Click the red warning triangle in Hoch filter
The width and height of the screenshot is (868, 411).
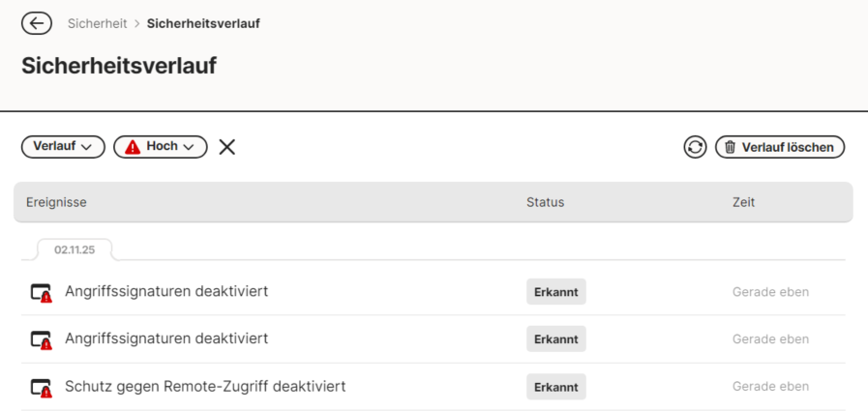[x=134, y=147]
